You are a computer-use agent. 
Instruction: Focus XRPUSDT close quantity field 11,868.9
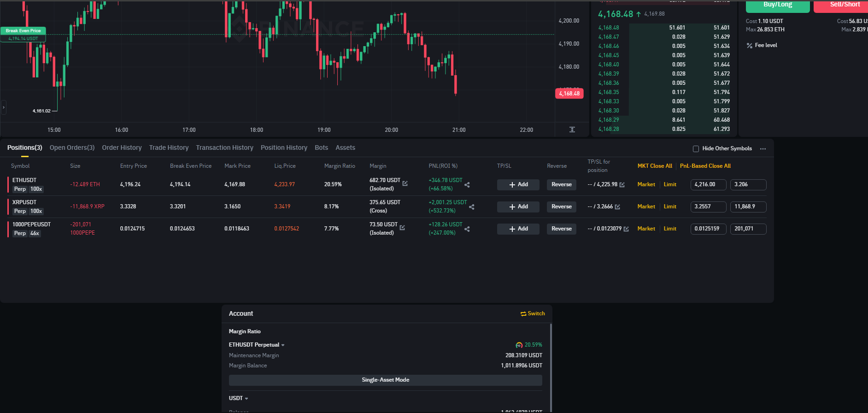[x=748, y=207]
